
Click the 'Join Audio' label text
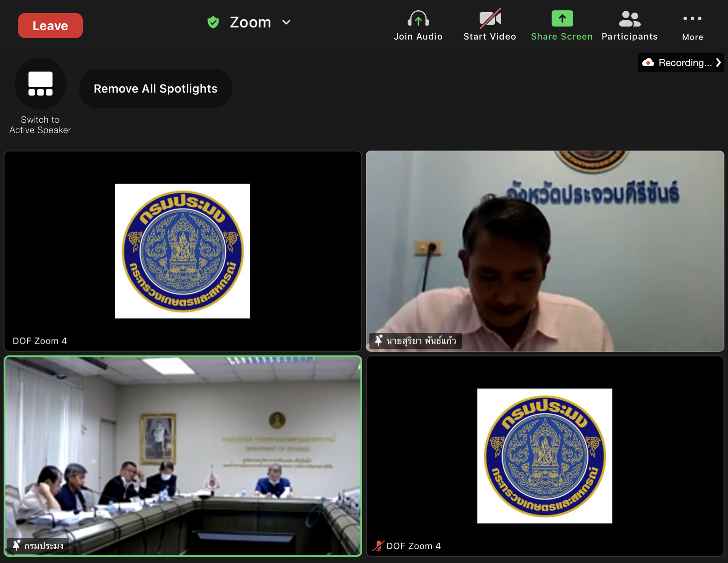coord(418,36)
